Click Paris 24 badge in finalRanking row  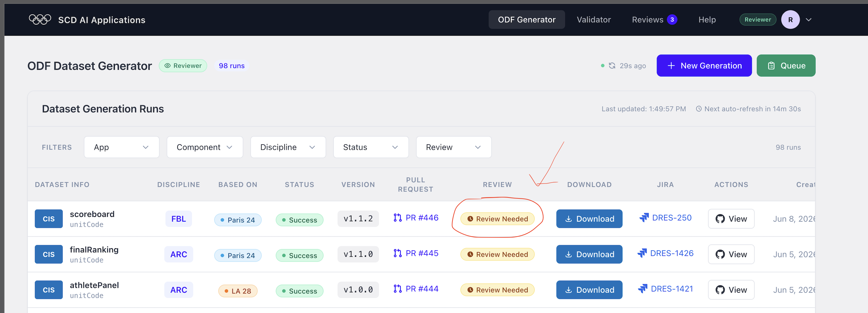[238, 256]
